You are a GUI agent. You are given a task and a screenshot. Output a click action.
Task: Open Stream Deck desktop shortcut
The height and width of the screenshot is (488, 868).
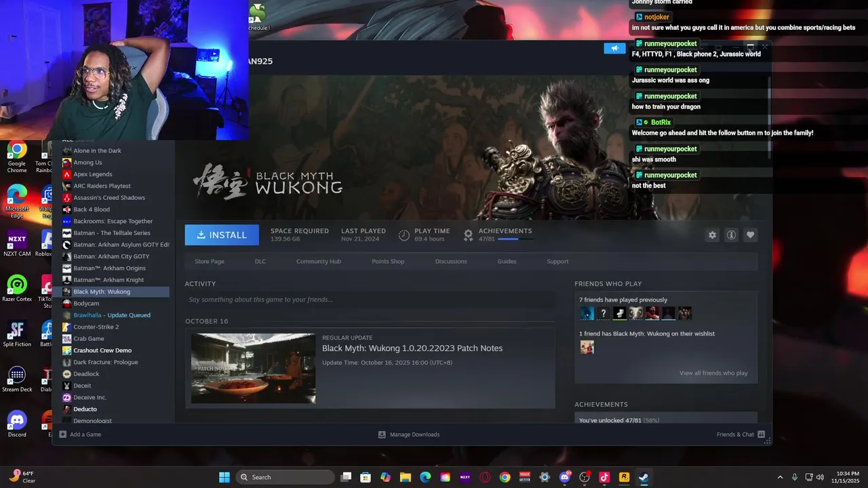coord(17,380)
